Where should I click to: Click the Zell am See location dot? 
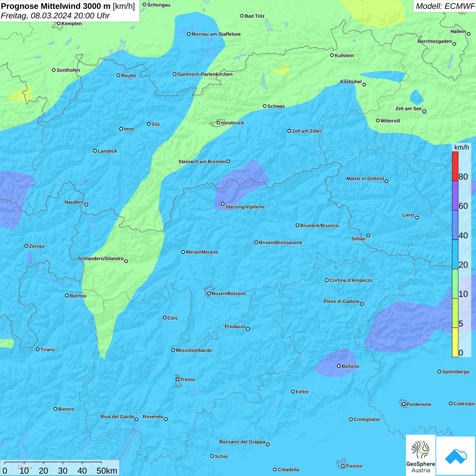pos(424,112)
